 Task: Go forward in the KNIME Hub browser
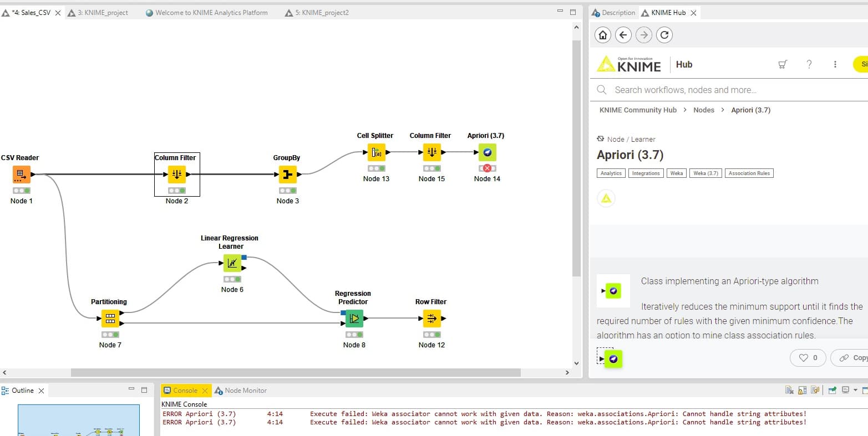point(644,35)
